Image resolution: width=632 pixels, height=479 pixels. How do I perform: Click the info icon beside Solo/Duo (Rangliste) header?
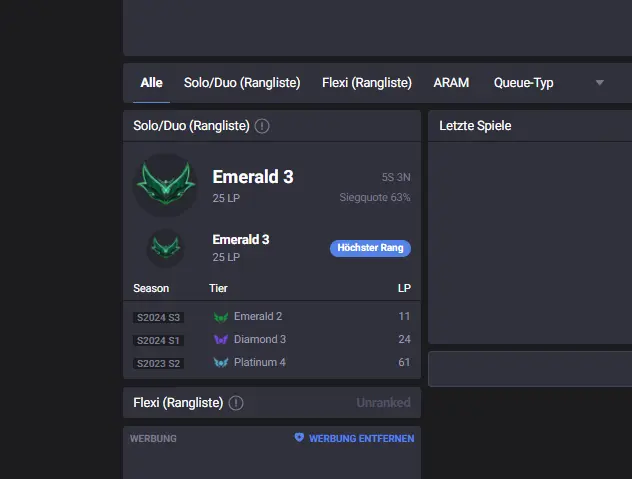(x=262, y=126)
